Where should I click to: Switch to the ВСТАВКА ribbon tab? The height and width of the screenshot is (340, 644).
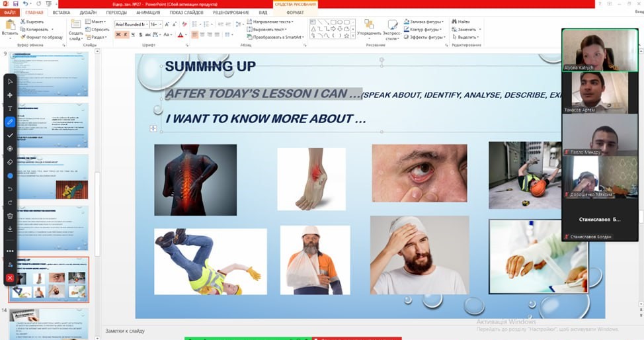(x=61, y=13)
